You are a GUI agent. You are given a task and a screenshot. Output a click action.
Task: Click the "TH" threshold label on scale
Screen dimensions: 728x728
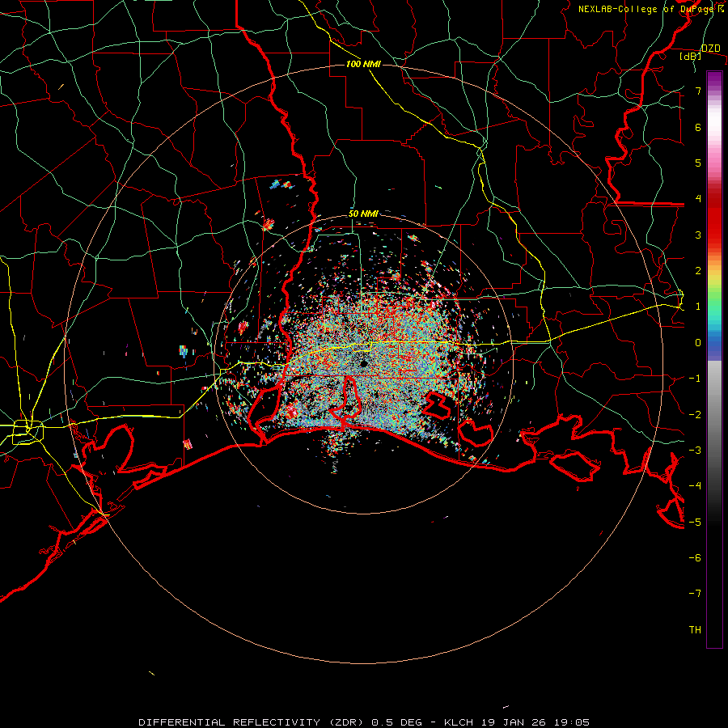[x=695, y=630]
